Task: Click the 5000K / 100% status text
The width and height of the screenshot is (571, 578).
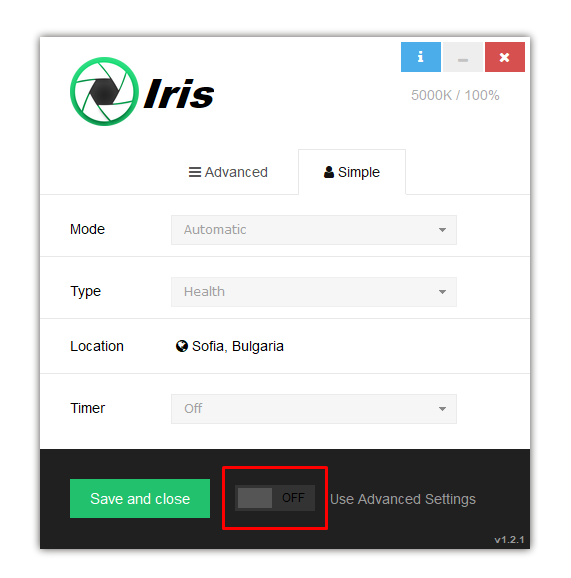Action: point(455,95)
